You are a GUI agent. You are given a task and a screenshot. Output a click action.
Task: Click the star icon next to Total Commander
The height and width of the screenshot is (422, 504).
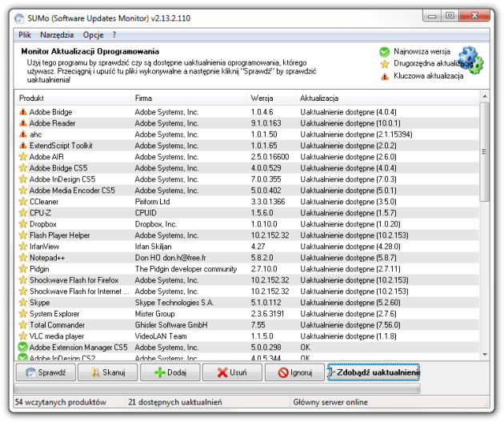(x=23, y=325)
